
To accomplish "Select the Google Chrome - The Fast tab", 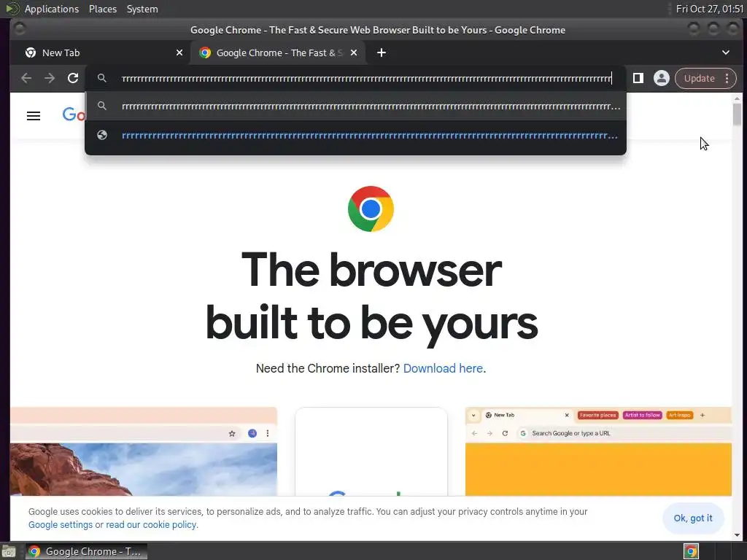I will (278, 52).
